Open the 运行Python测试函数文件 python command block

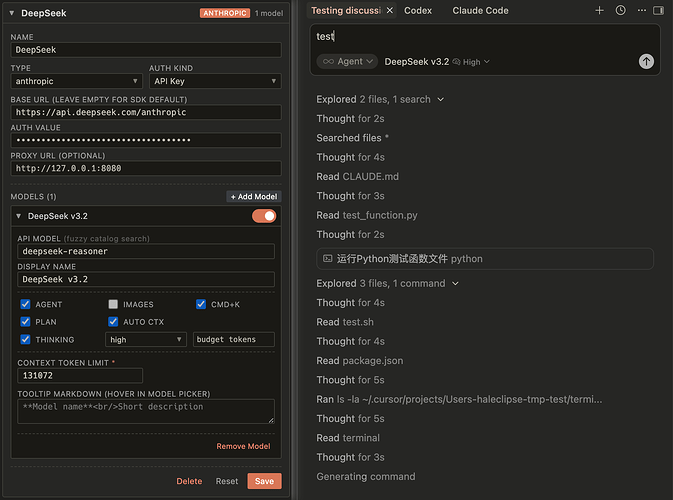[485, 259]
